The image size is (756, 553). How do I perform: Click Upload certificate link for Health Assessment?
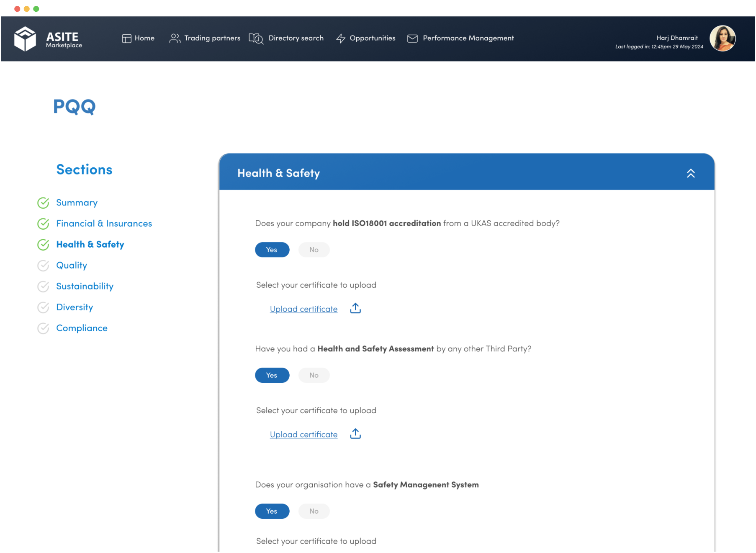click(x=303, y=435)
